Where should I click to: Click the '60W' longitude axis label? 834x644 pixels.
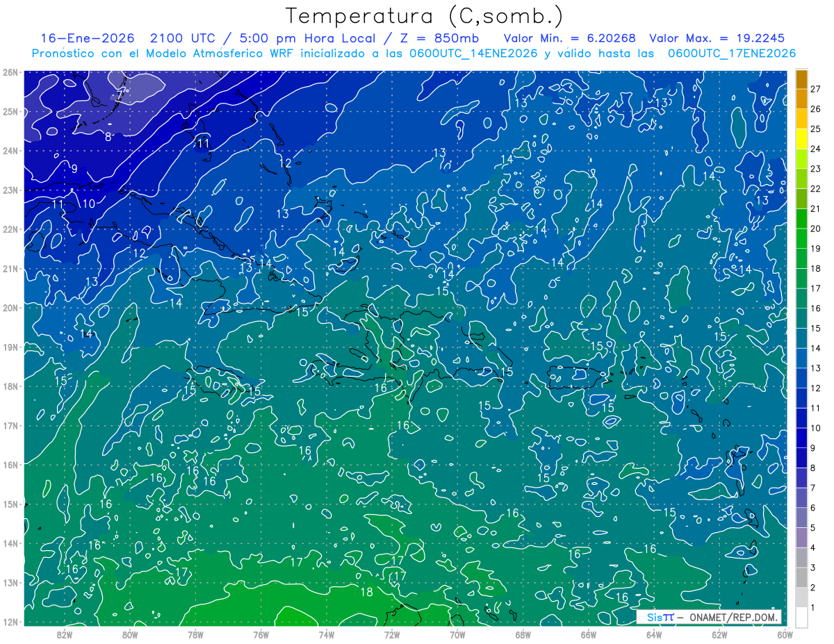tap(785, 634)
